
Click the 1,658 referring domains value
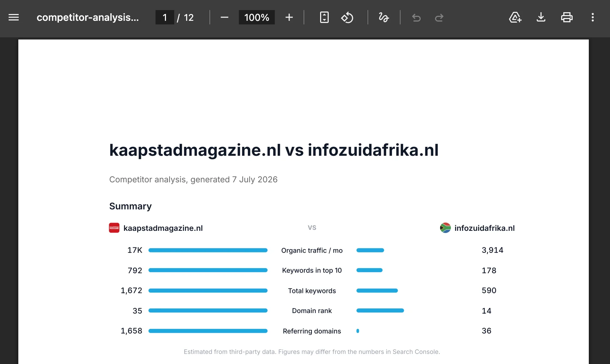click(x=131, y=331)
